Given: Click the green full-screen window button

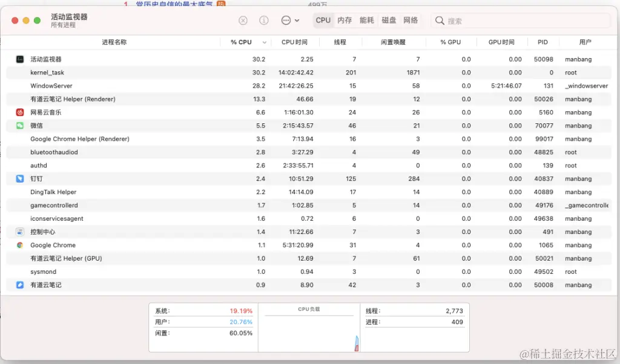Looking at the screenshot, I should click(x=37, y=21).
